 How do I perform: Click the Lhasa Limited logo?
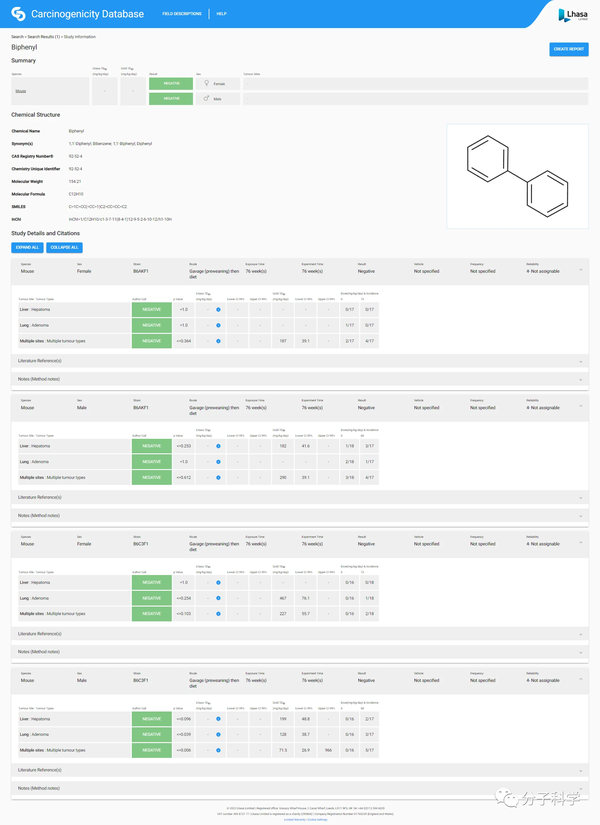(573, 15)
